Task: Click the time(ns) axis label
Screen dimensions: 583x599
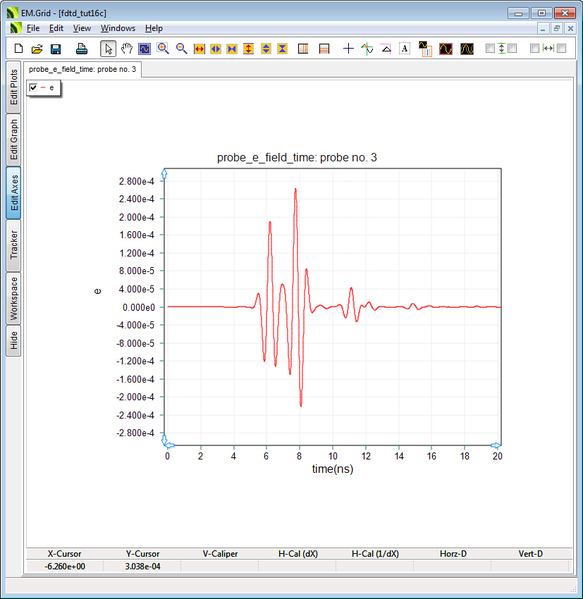Action: [x=332, y=469]
